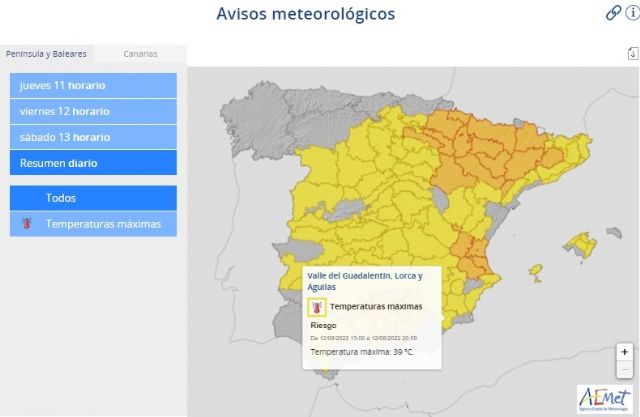The height and width of the screenshot is (417, 640).
Task: Click Valle del Guadalentín popup title
Action: coord(365,281)
